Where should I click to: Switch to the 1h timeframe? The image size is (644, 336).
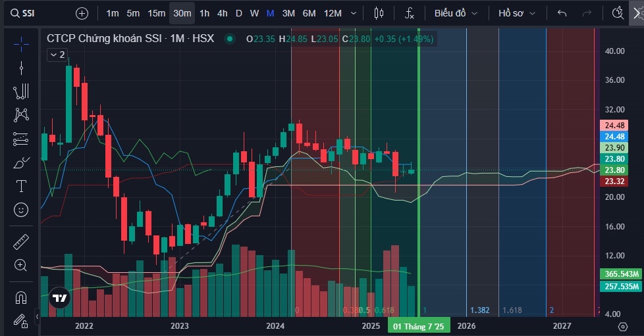pos(205,13)
